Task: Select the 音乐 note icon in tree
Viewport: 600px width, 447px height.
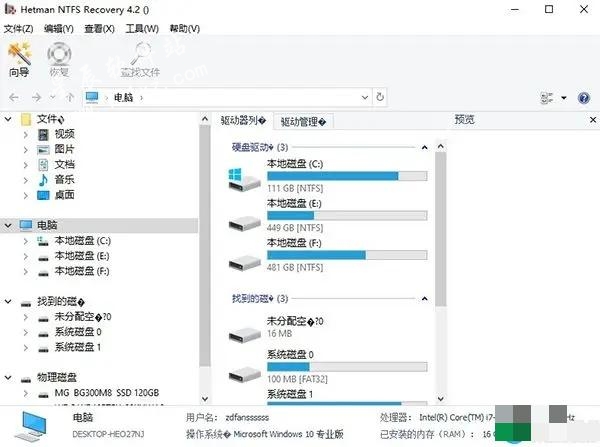Action: click(43, 180)
